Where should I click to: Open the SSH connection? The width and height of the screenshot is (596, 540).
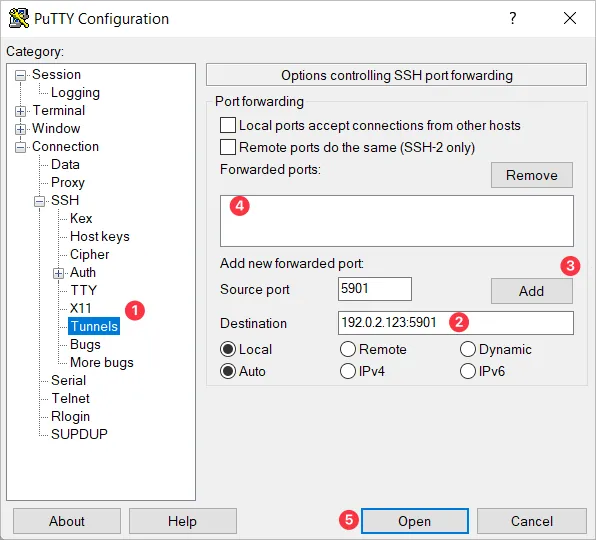tap(414, 521)
